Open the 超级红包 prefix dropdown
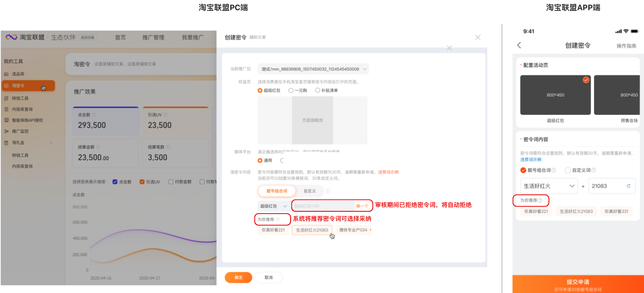The image size is (644, 293). coord(273,206)
